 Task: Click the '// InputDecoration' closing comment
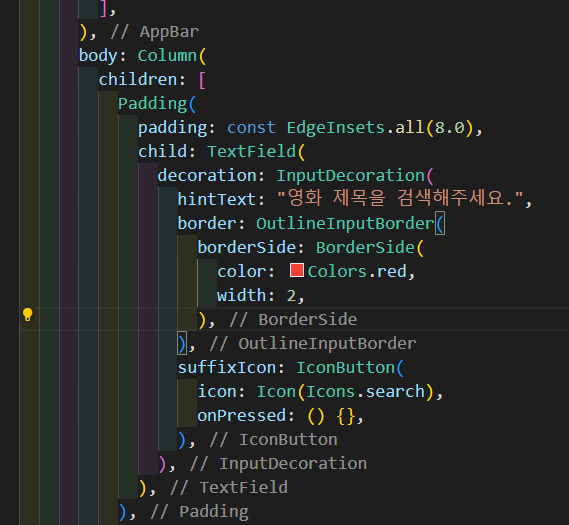278,464
